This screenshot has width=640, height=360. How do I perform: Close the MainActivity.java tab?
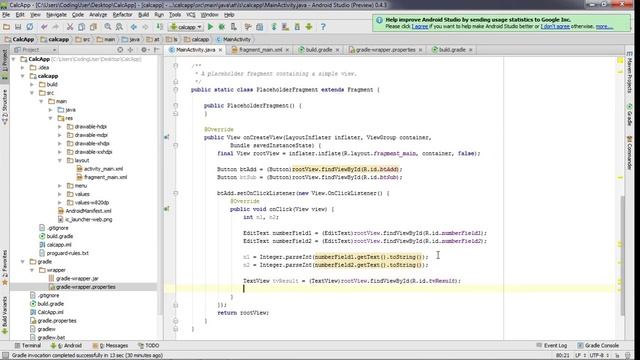point(220,50)
